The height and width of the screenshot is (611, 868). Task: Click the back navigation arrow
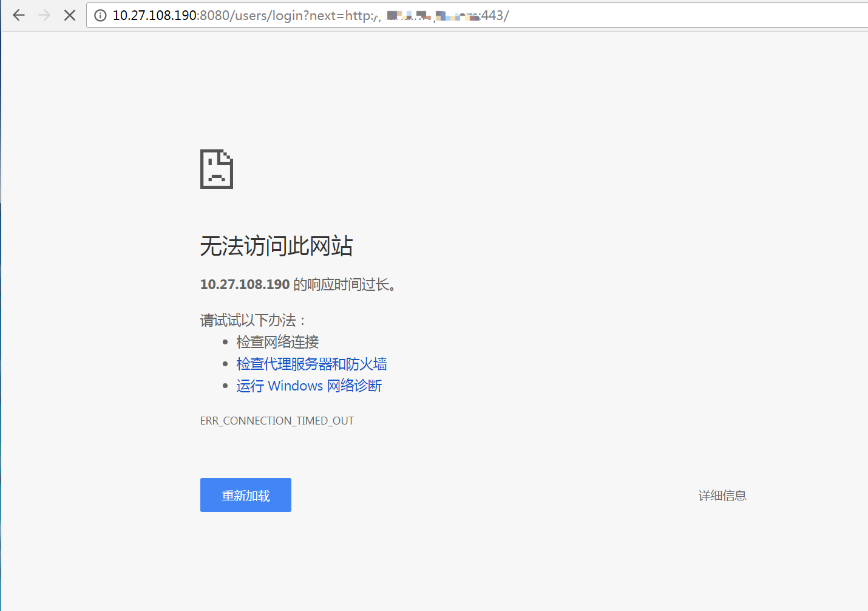coord(18,15)
